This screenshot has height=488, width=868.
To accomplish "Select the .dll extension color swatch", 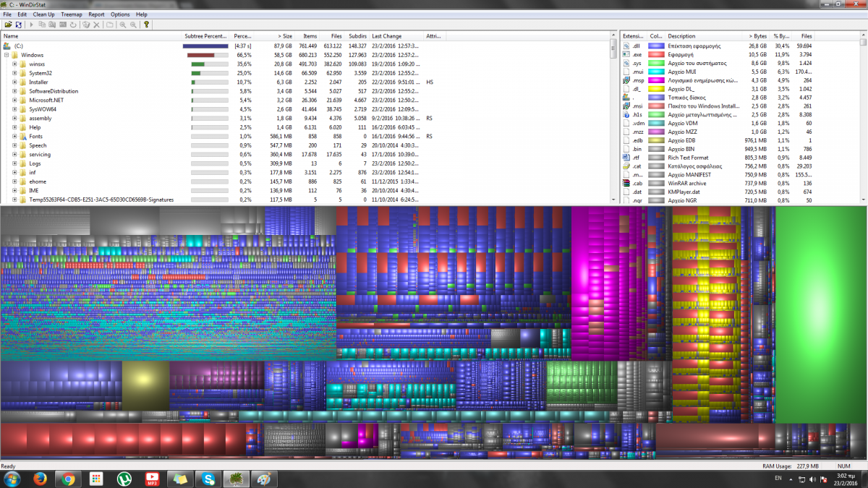I will click(x=656, y=46).
